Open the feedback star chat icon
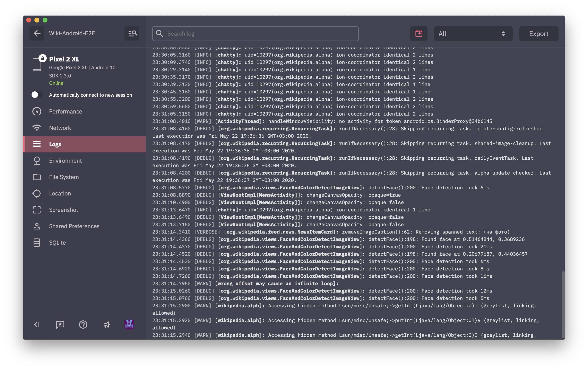This screenshot has height=370, width=588. coord(60,325)
